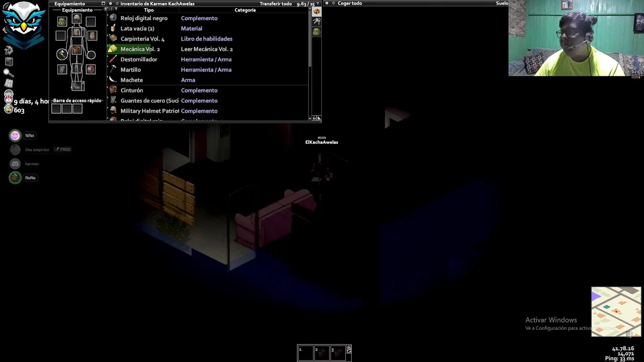Click the Machete item icon
This screenshot has height=362, width=644.
point(113,80)
